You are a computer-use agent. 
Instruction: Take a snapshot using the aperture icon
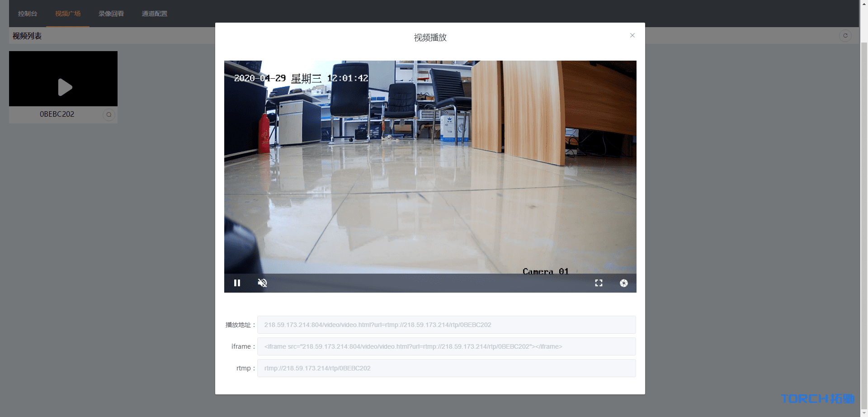pyautogui.click(x=624, y=283)
